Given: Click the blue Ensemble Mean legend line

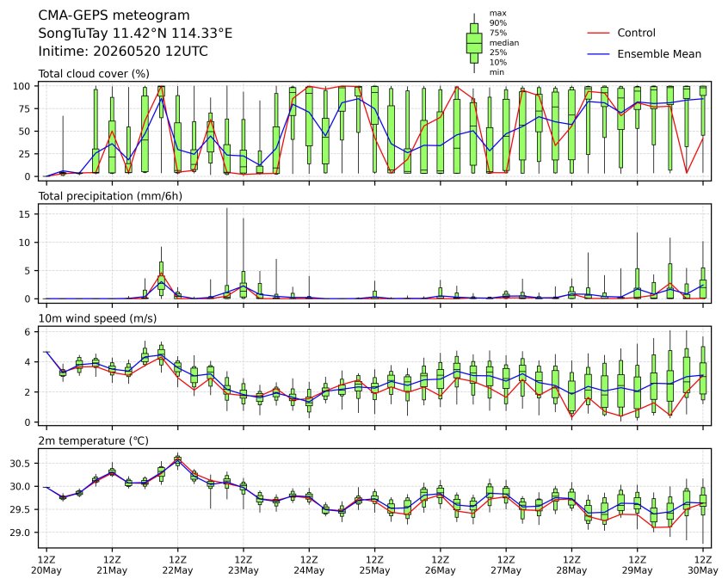Looking at the screenshot, I should tap(598, 54).
